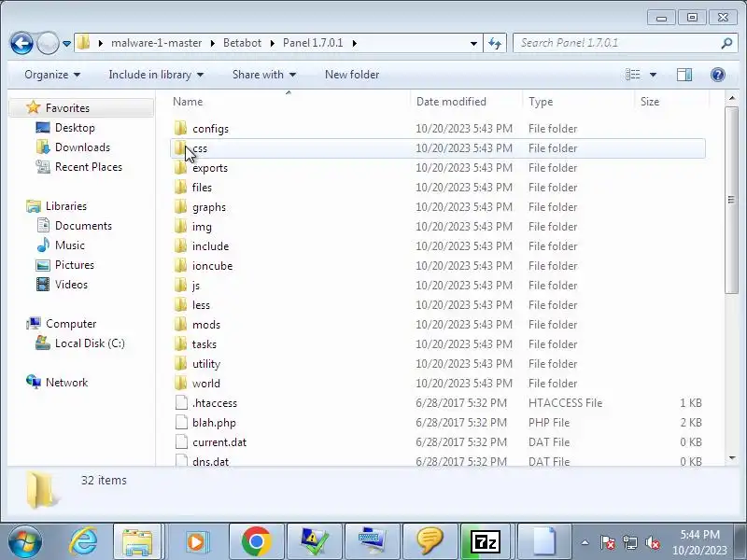Expand the arrow after Betabot breadcrumb

273,43
